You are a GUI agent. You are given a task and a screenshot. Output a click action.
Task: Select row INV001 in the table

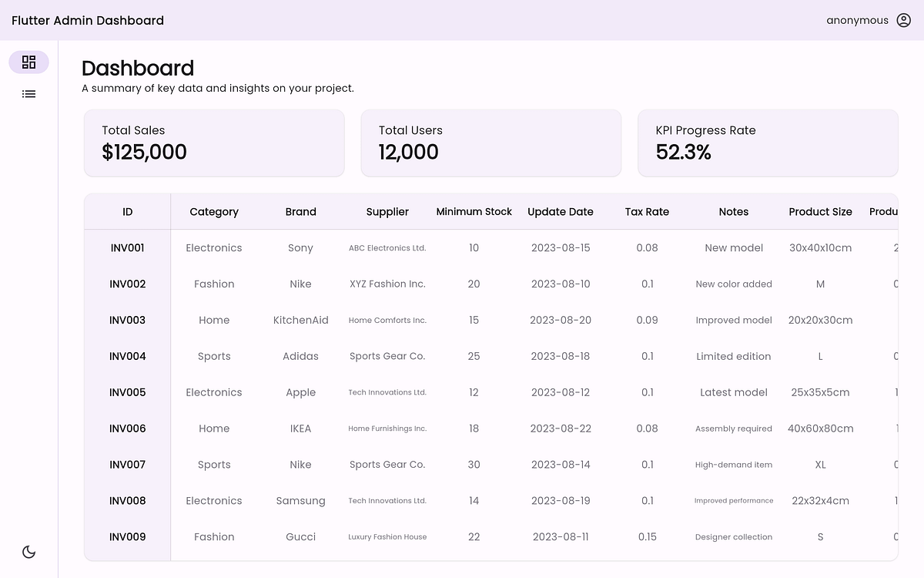point(127,247)
